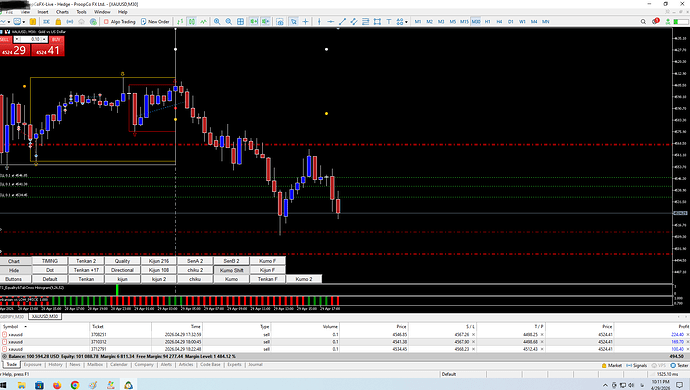
Task: Zoom out of the chart
Action: tap(229, 22)
